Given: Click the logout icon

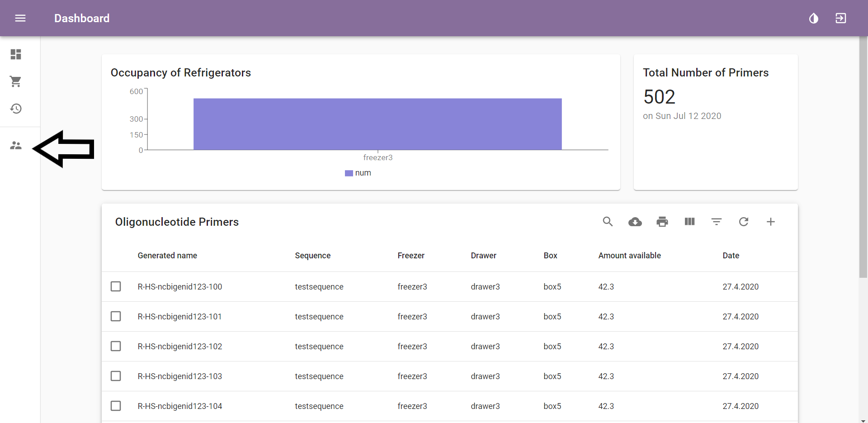Looking at the screenshot, I should pos(841,18).
